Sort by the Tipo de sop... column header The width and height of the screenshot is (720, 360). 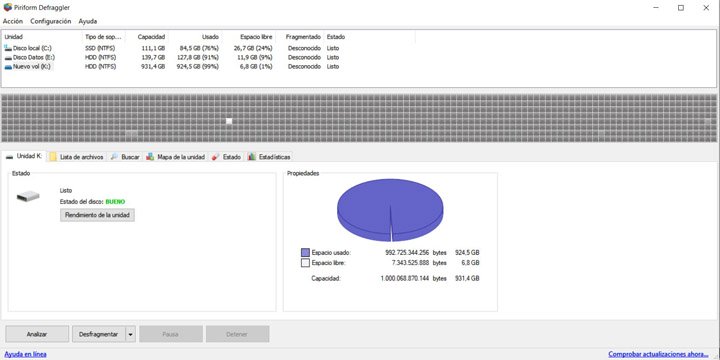tap(103, 37)
